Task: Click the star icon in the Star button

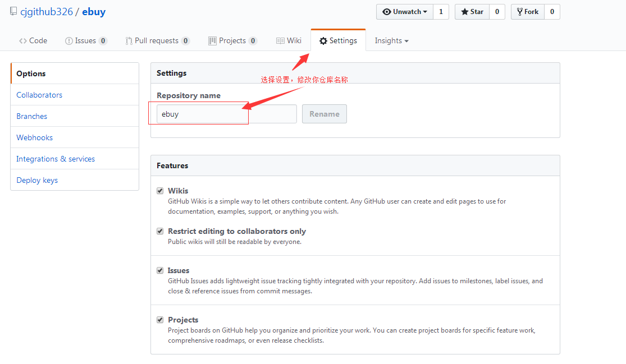Action: pos(465,12)
